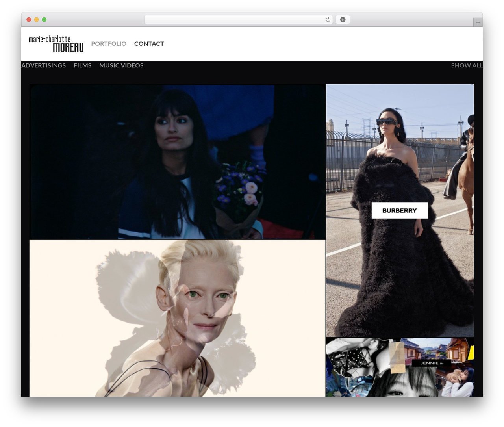
Task: Open the Portfolio menu item
Action: pos(109,44)
